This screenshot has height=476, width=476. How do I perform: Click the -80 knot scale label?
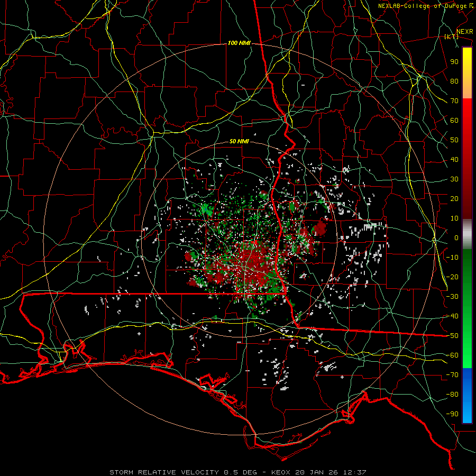click(452, 395)
